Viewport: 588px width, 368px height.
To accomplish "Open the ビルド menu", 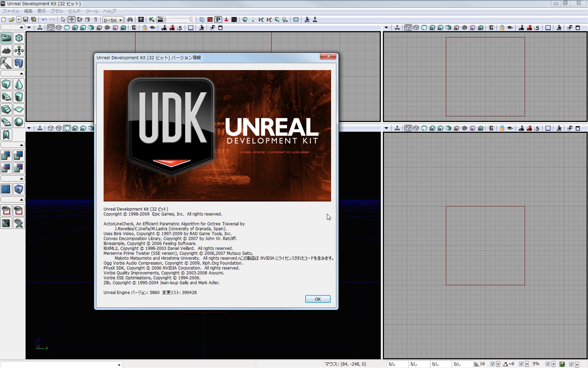I will [x=75, y=11].
